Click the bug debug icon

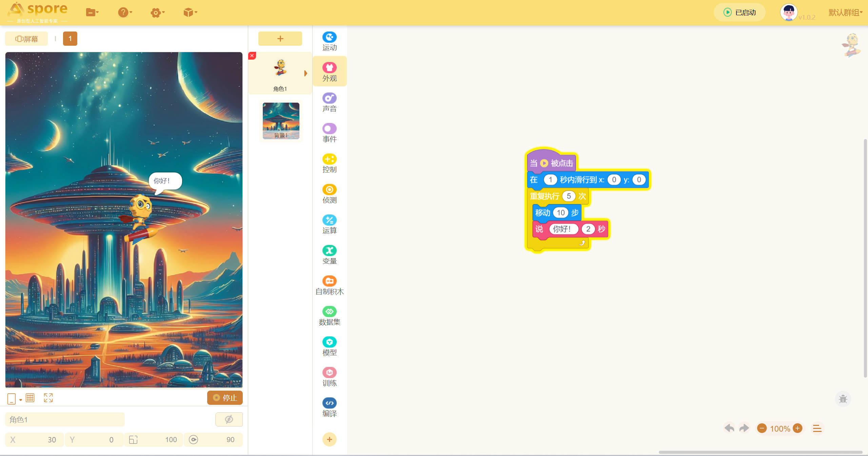pos(843,399)
